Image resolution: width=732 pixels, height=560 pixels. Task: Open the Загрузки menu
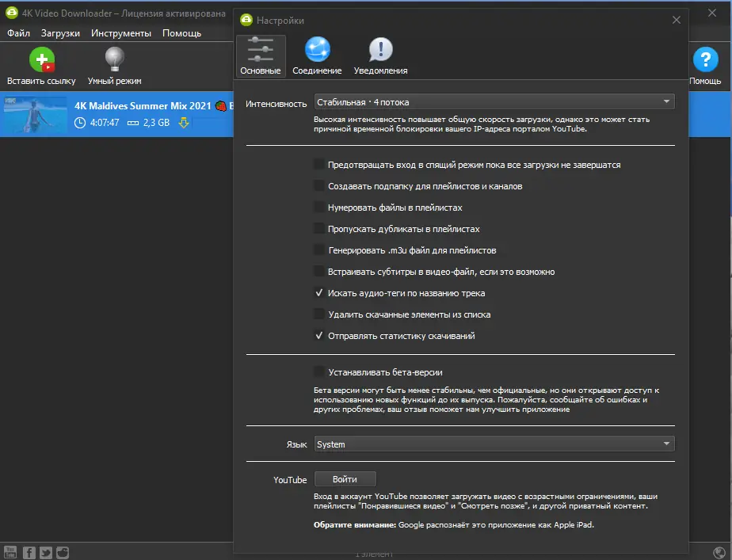60,33
